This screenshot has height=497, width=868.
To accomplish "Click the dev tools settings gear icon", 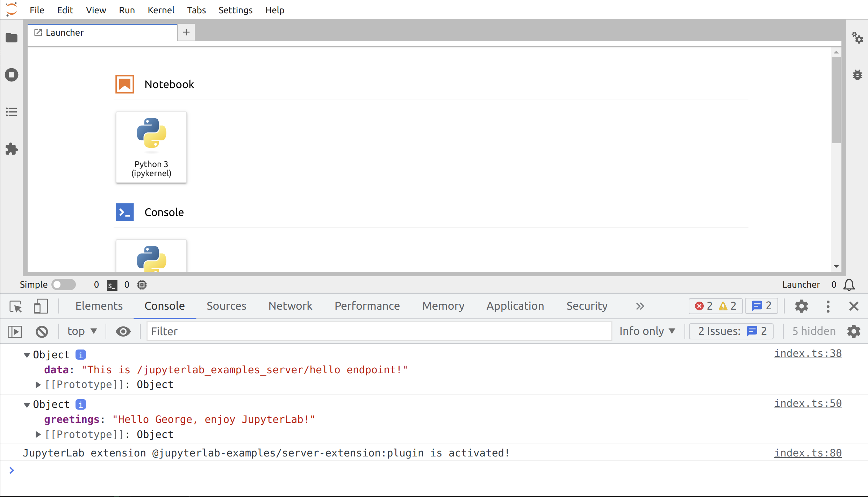I will [x=801, y=306].
